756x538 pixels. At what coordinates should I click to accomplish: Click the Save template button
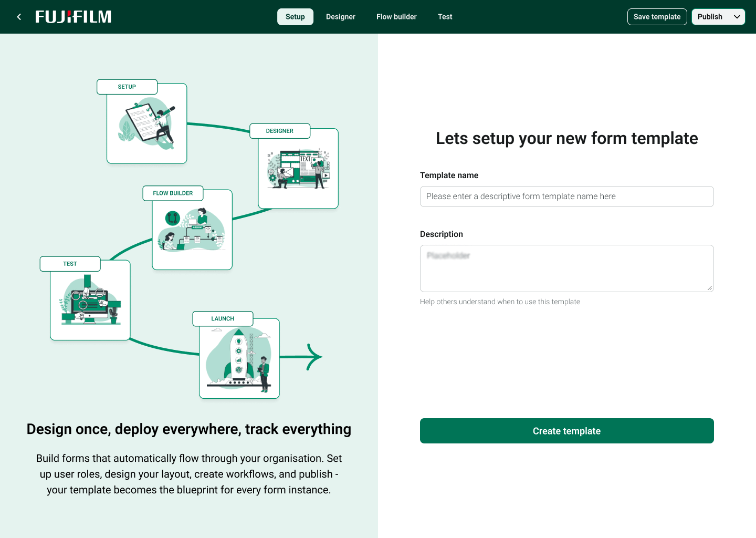tap(657, 16)
